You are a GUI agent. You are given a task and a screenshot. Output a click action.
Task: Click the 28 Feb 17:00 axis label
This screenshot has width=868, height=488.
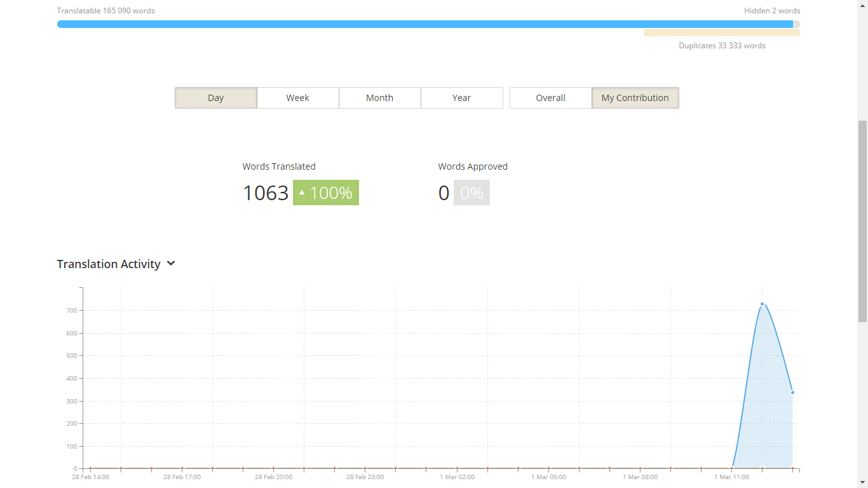tap(182, 477)
